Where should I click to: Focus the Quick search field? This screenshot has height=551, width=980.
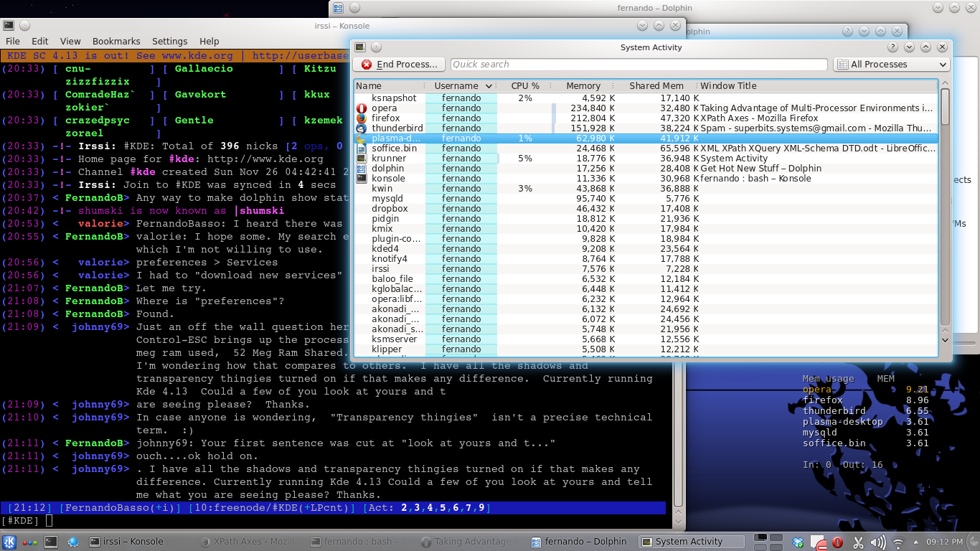pyautogui.click(x=639, y=65)
